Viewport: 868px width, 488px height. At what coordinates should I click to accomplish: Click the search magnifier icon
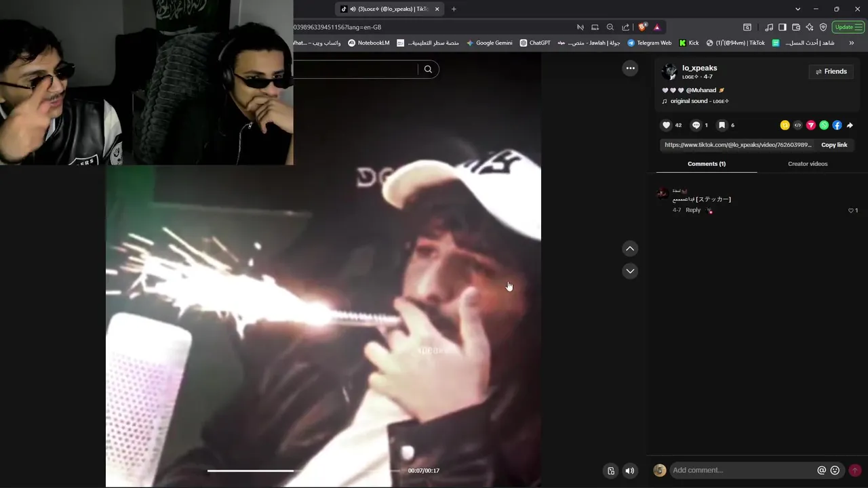[428, 69]
